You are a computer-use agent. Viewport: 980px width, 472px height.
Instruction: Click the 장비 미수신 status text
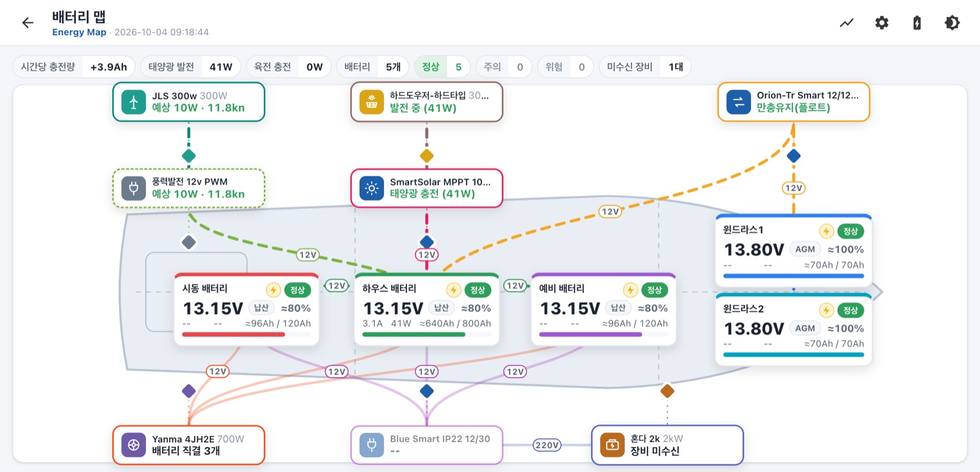(x=655, y=451)
